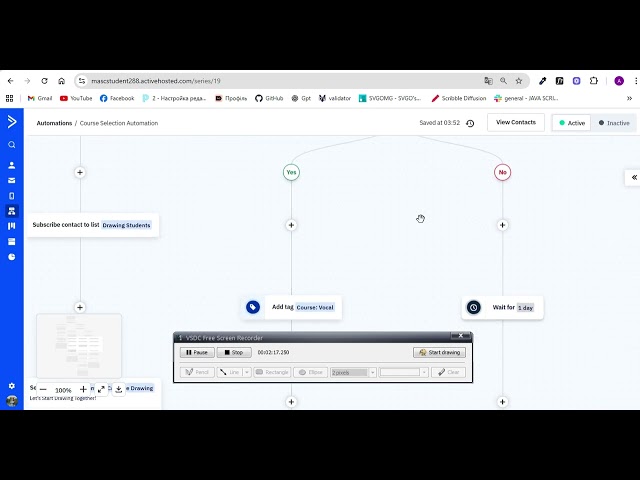
Task: Open browser extensions puzzle icon
Action: coord(594,81)
